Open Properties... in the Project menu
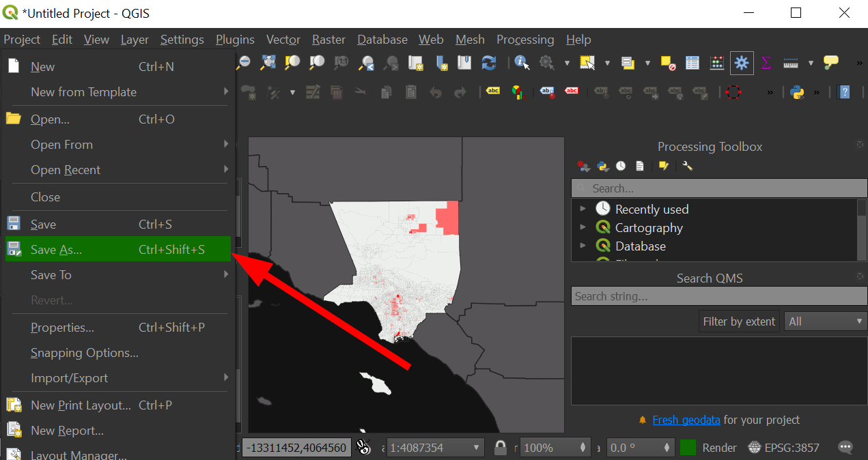Image resolution: width=868 pixels, height=460 pixels. tap(117, 327)
